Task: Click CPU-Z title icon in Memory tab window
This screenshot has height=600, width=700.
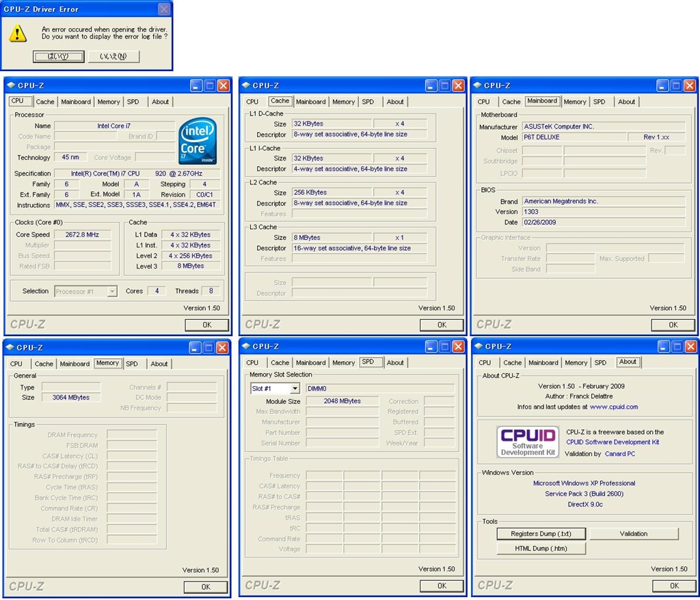Action: 10,347
